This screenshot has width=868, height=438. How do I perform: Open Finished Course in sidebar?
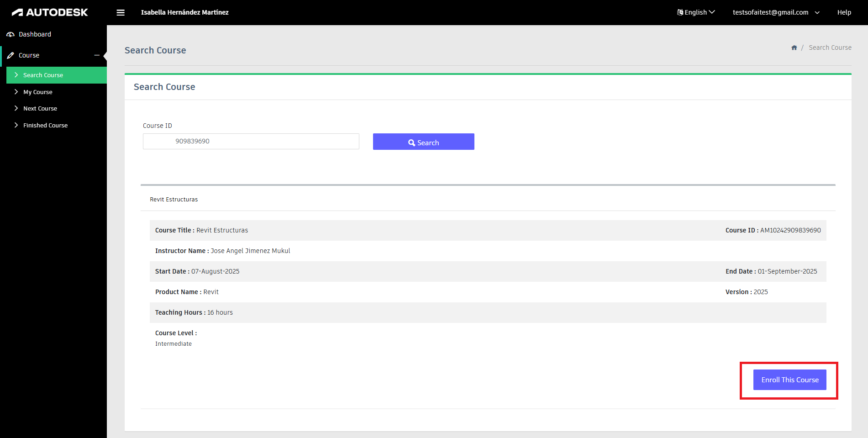pos(57,125)
